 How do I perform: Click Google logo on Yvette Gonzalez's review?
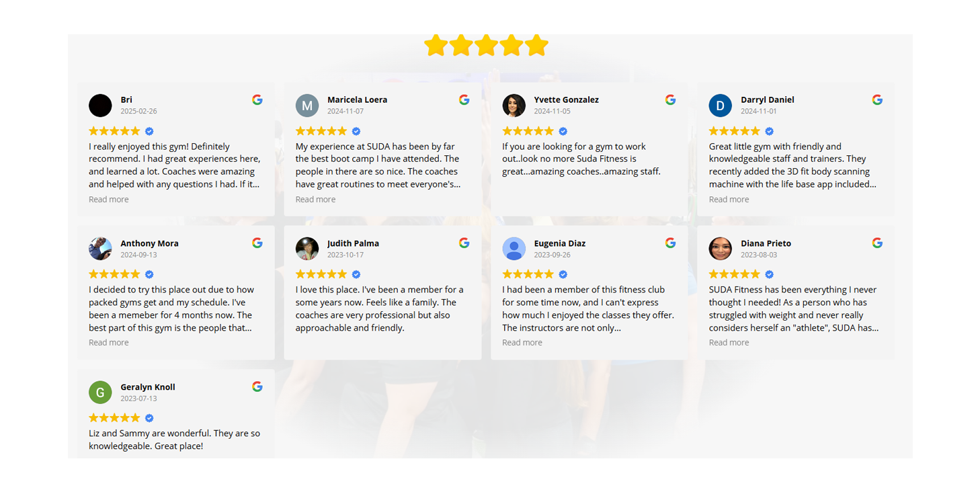click(x=670, y=99)
